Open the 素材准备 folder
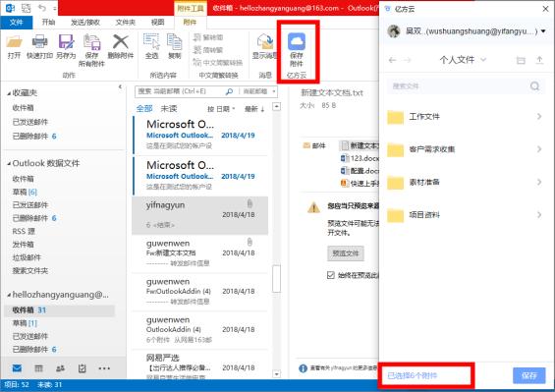Screen dimensions: 555x392 [465, 182]
